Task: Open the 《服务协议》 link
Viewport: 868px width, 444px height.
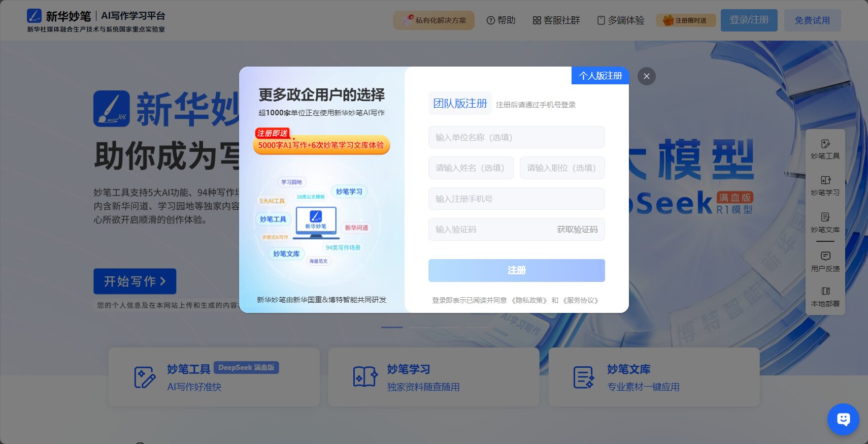Action: [x=581, y=300]
